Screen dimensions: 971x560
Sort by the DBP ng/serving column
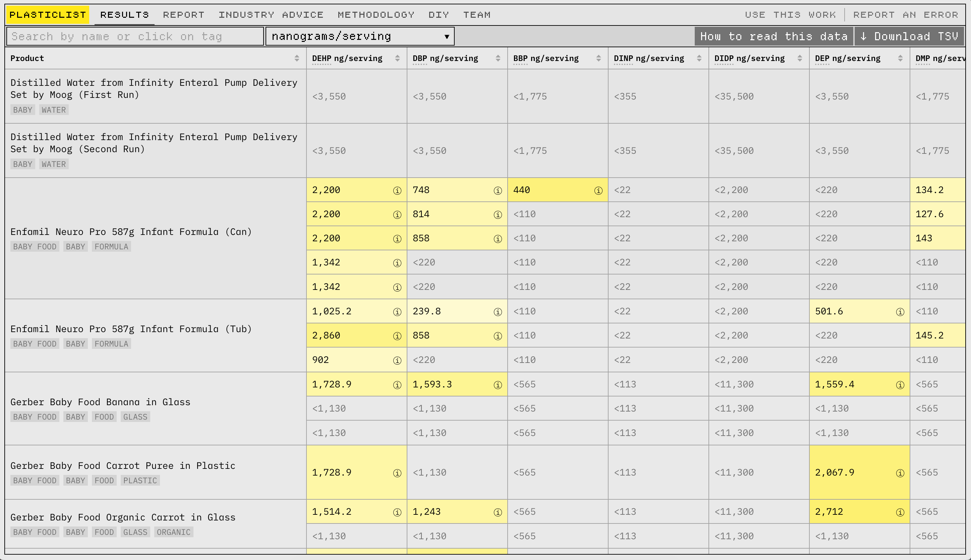pyautogui.click(x=498, y=58)
